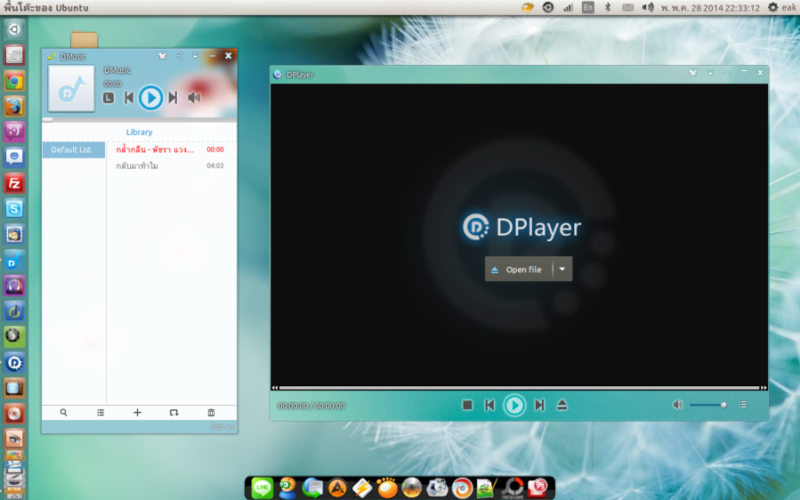This screenshot has height=500, width=800.
Task: Go to next video in DPlayer
Action: pyautogui.click(x=539, y=405)
